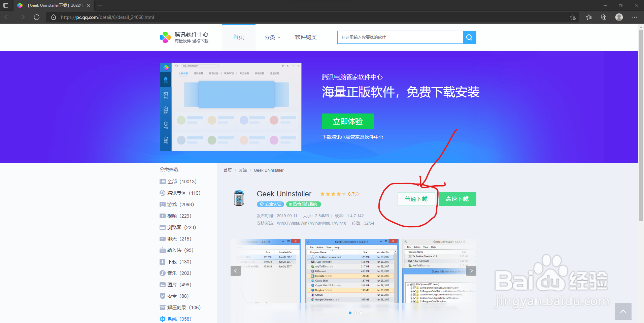Click the 聊天 category icon
Viewport: 644px width, 323px height.
tap(163, 239)
